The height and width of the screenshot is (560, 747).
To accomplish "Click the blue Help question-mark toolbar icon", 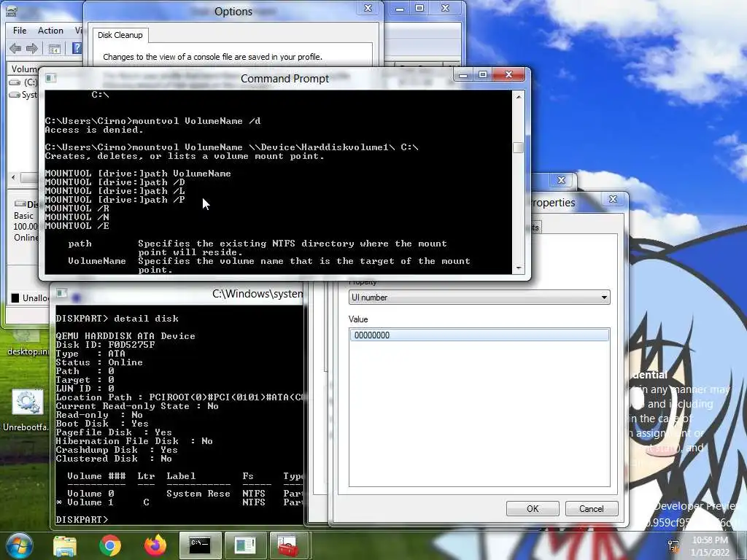I will tap(76, 48).
